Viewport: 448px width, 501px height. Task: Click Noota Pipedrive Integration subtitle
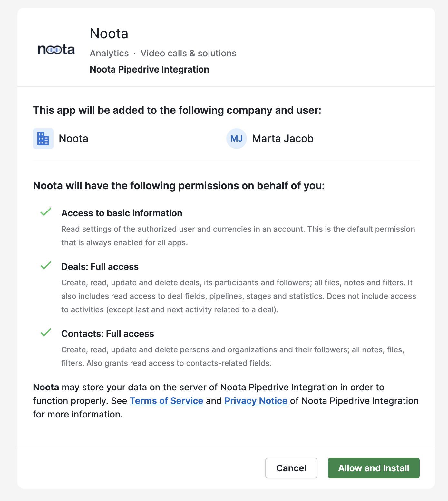(x=149, y=69)
